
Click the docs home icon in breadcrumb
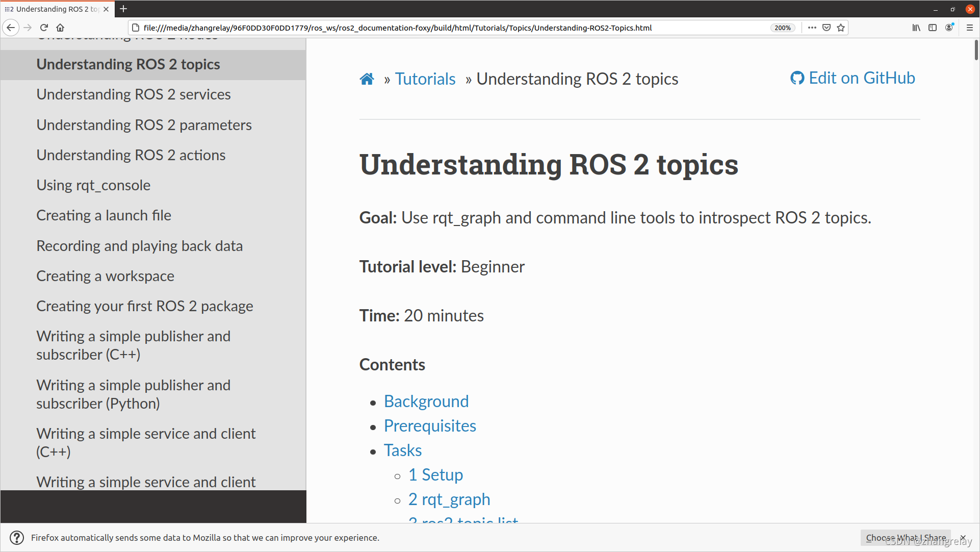pyautogui.click(x=367, y=79)
